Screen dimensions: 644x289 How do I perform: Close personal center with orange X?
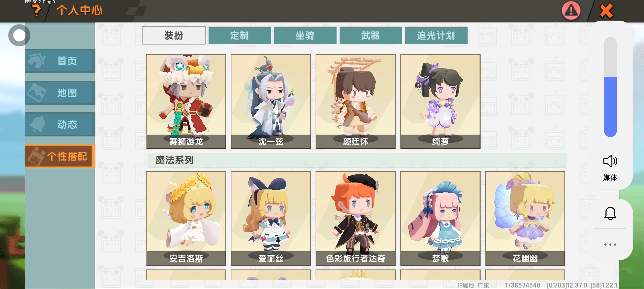(x=606, y=11)
